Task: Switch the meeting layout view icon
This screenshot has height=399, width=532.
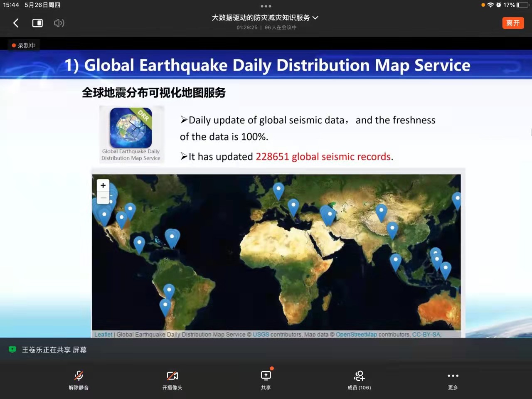Action: 37,23
